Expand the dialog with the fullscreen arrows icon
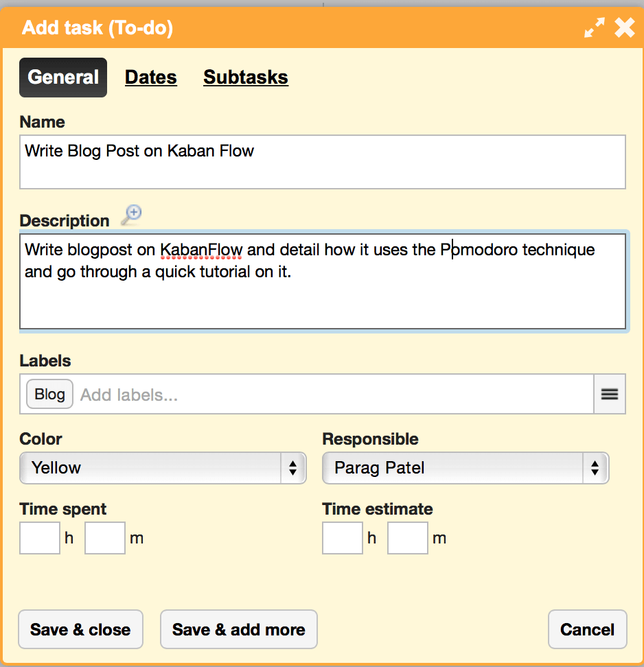Viewport: 644px width, 667px height. 595,27
